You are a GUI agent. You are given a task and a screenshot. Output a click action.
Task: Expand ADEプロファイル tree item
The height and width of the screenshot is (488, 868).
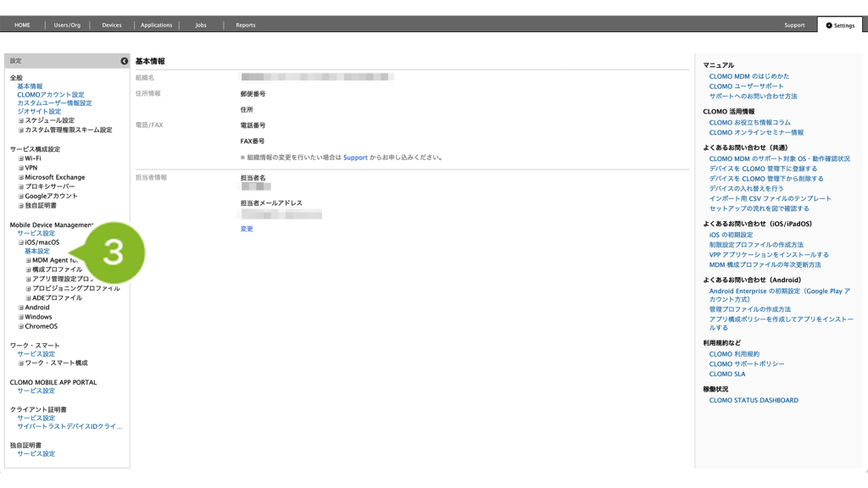tap(28, 298)
